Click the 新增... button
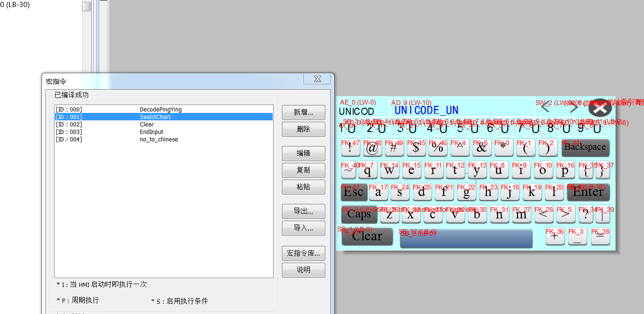Screen dimensions: 644x314 [x=303, y=112]
